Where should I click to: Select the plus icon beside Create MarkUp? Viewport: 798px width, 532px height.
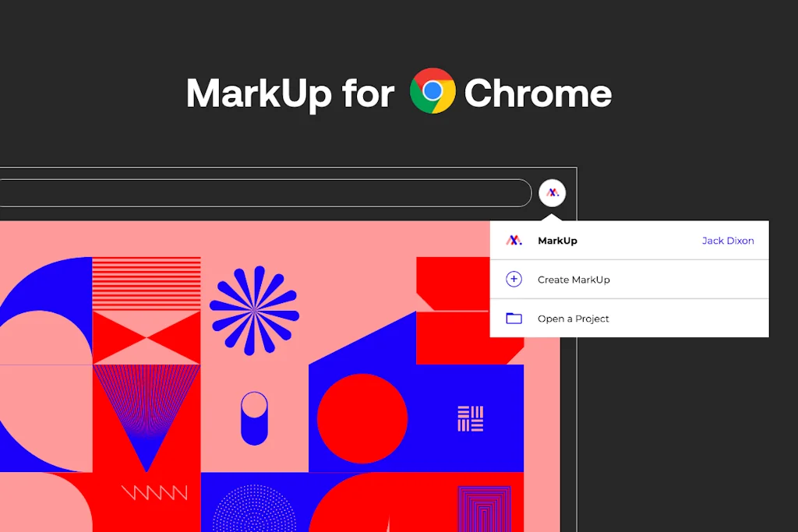514,279
